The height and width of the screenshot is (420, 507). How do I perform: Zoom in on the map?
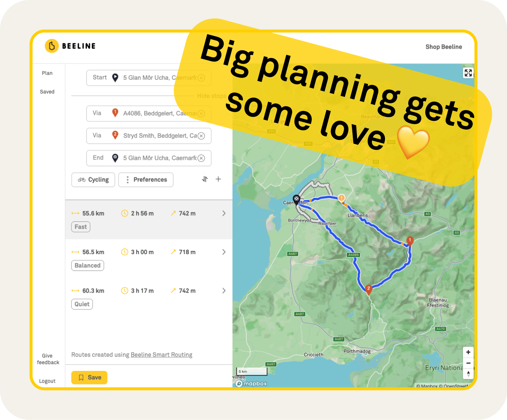(x=468, y=352)
